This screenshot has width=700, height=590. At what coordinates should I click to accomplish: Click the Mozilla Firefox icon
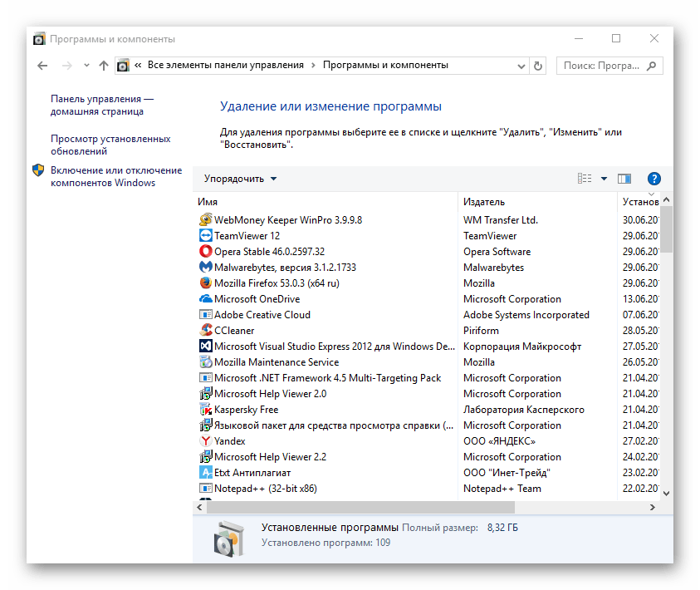pos(206,283)
